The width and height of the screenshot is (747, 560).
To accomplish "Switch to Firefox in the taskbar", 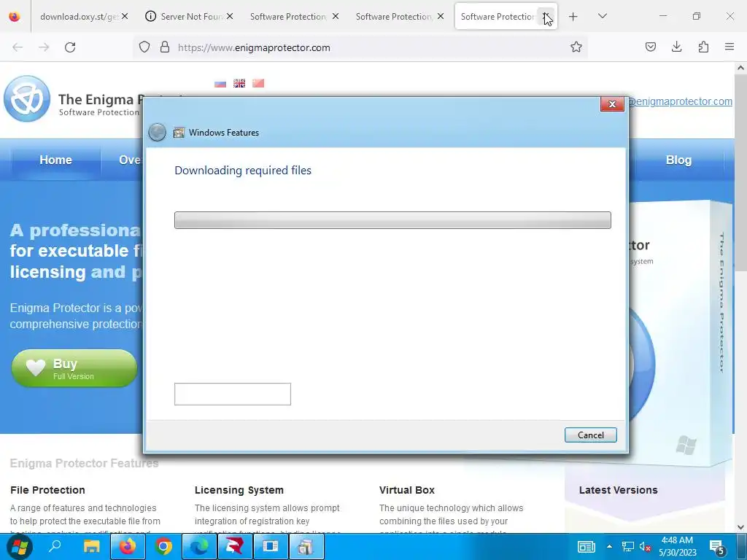I will point(128,546).
